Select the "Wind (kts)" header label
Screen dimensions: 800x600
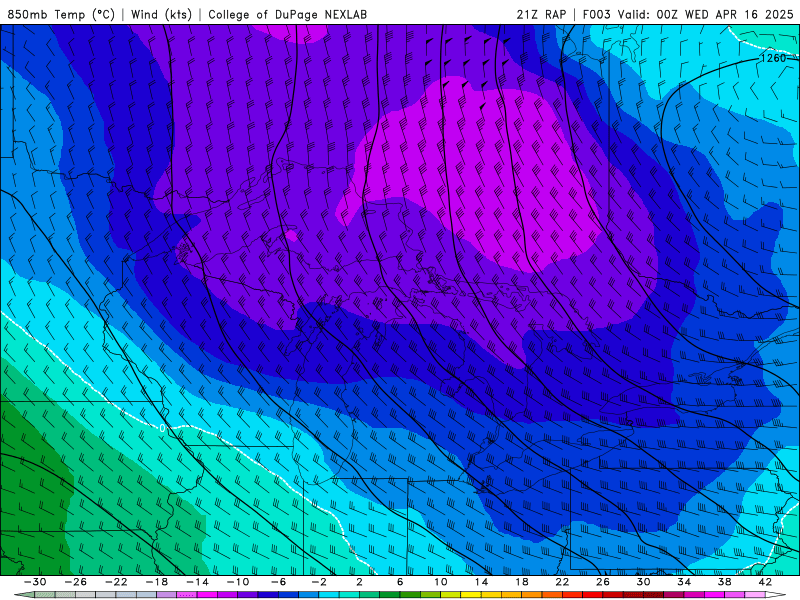161,14
